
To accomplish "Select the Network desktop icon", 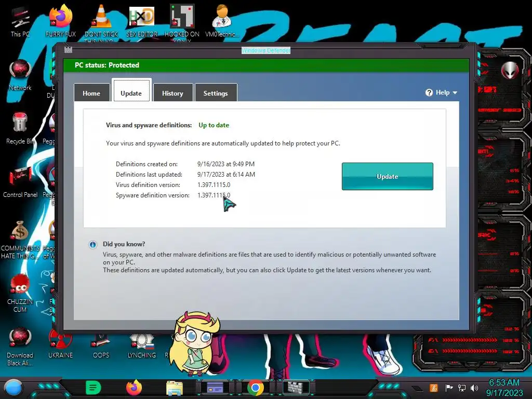I will (20, 75).
